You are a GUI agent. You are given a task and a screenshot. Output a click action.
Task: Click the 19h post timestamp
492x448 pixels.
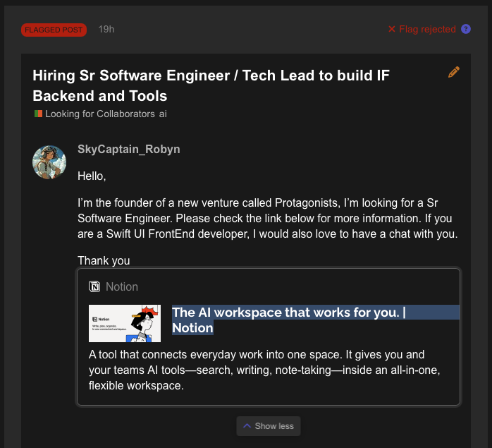point(106,29)
